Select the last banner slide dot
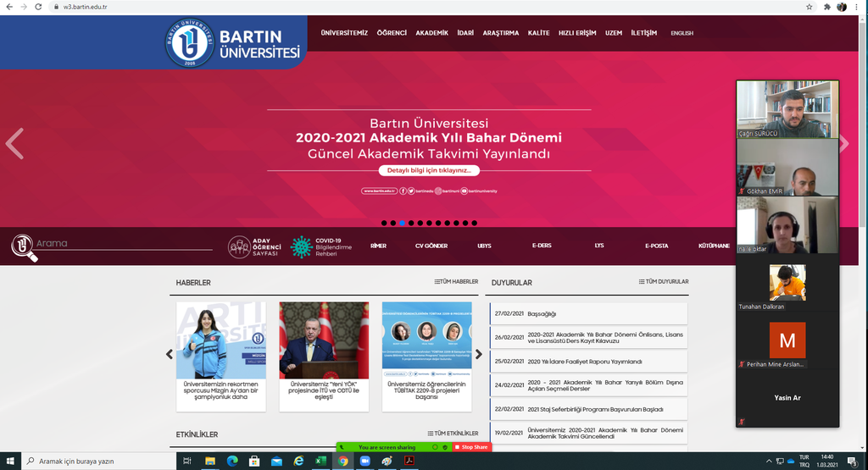 [475, 223]
